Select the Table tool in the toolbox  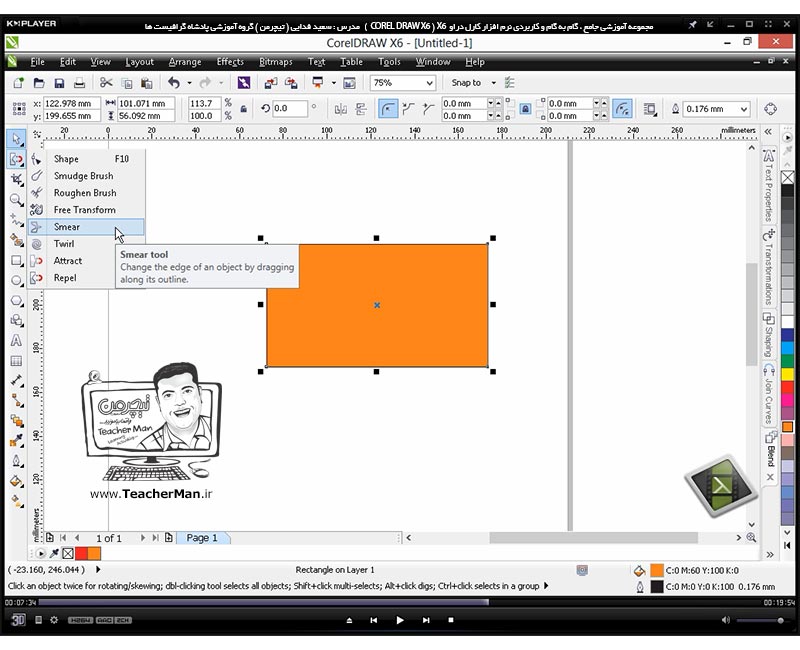[x=16, y=361]
